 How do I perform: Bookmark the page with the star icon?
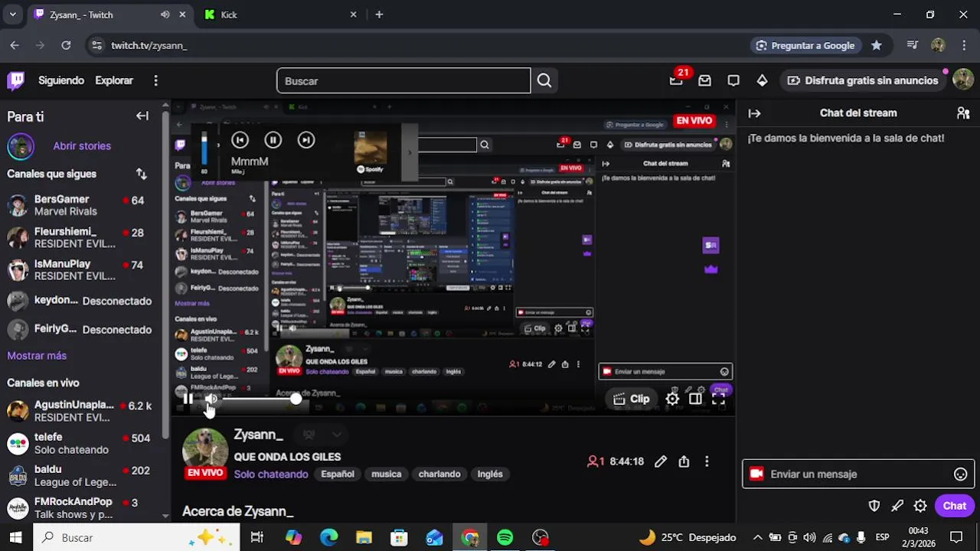point(877,45)
